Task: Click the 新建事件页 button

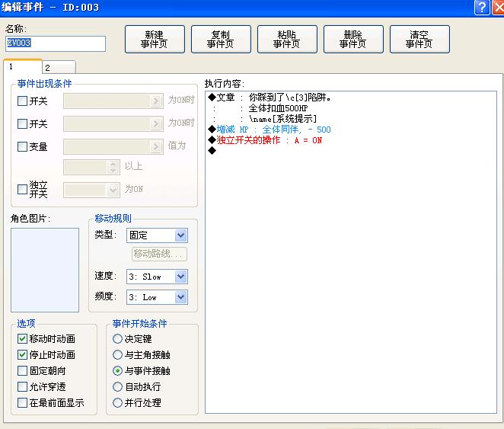Action: [155, 39]
